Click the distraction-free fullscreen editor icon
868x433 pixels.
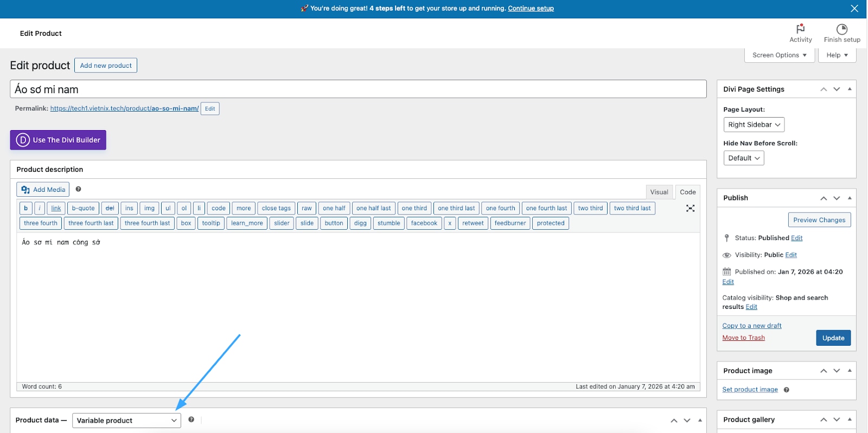[x=690, y=208]
